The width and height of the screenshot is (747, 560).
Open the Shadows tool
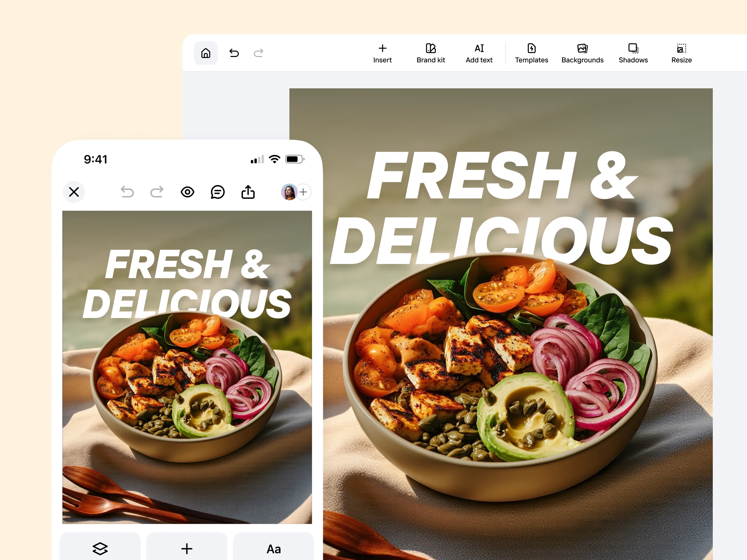[x=633, y=53]
